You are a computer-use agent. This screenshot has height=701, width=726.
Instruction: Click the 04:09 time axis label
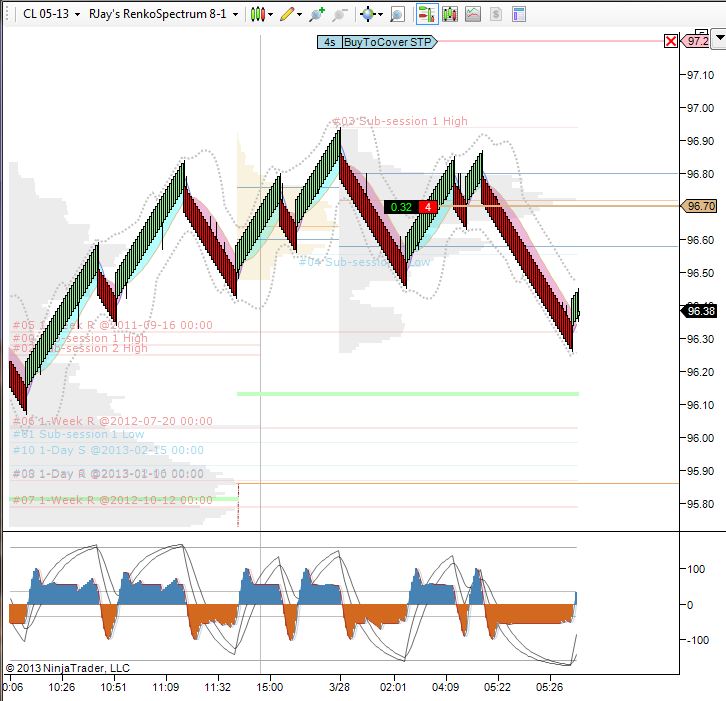click(x=445, y=687)
